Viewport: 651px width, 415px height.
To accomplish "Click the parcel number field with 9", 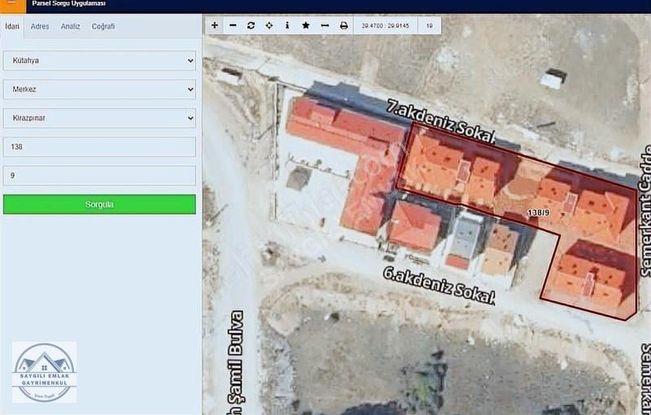I will click(x=99, y=175).
